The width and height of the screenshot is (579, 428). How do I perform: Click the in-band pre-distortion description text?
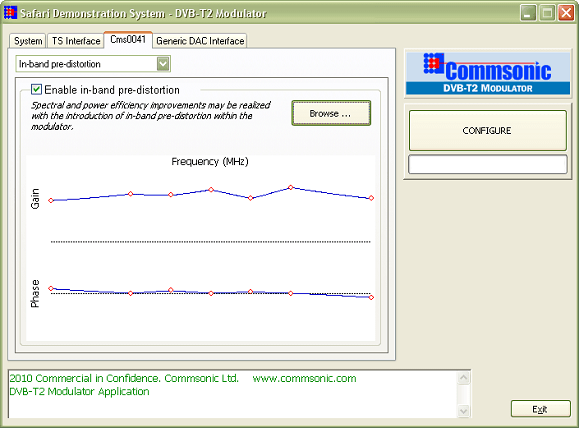click(x=151, y=116)
